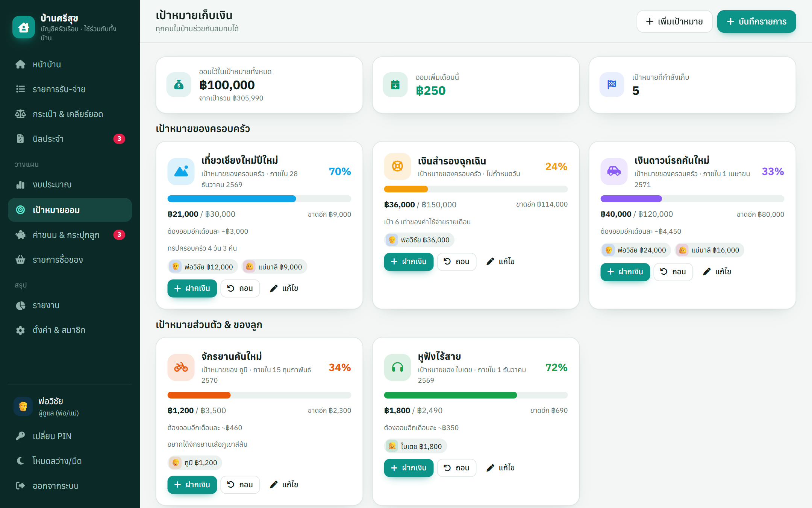Click the calendar icon in ออมเพิ่มเดือนนี้ card

395,85
